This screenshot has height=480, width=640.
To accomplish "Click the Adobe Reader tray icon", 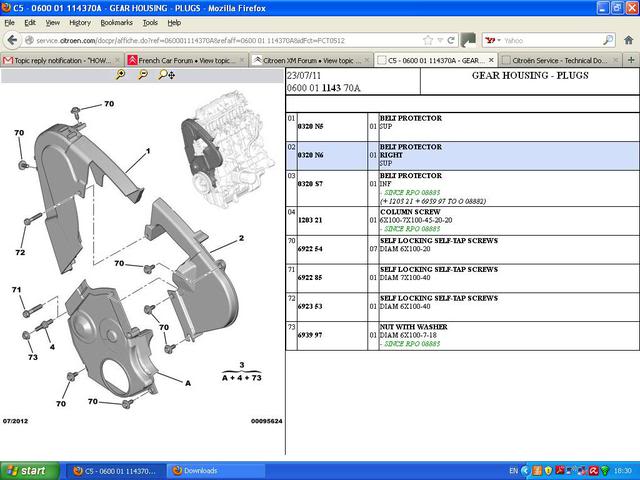I will (560, 471).
